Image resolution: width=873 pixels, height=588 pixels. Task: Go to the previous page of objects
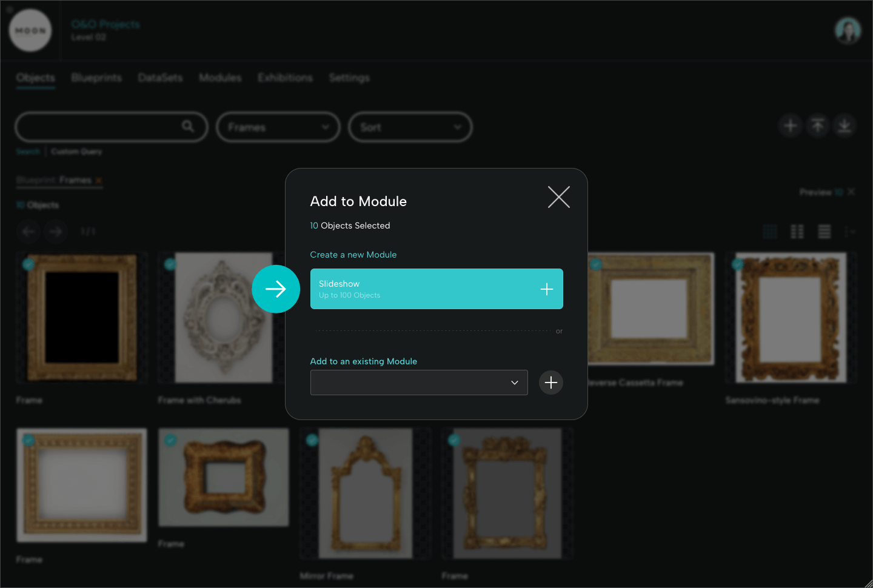click(28, 232)
